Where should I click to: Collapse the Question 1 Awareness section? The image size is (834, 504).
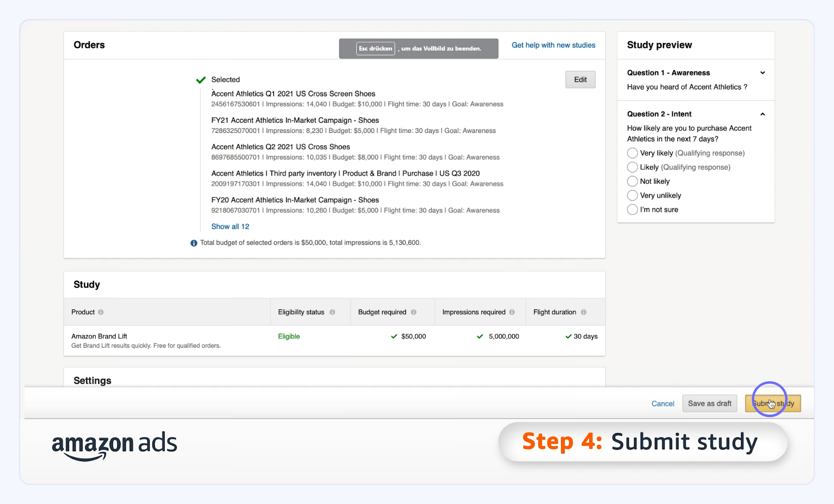pyautogui.click(x=763, y=73)
